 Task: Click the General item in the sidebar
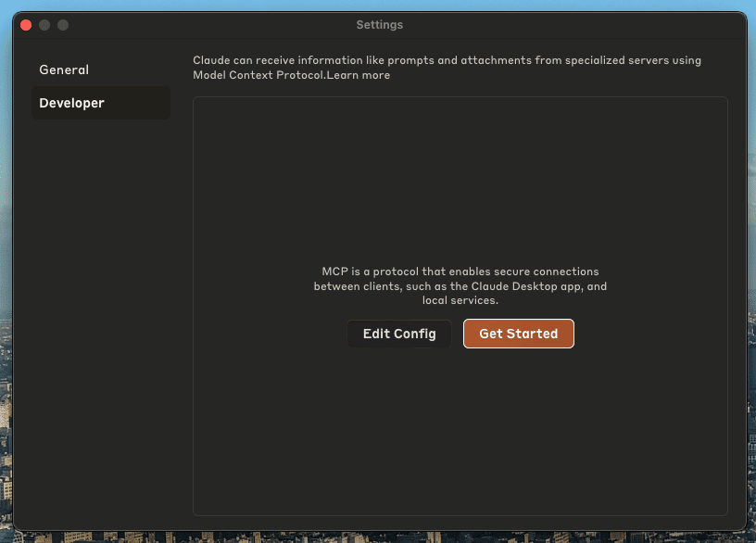pyautogui.click(x=63, y=69)
